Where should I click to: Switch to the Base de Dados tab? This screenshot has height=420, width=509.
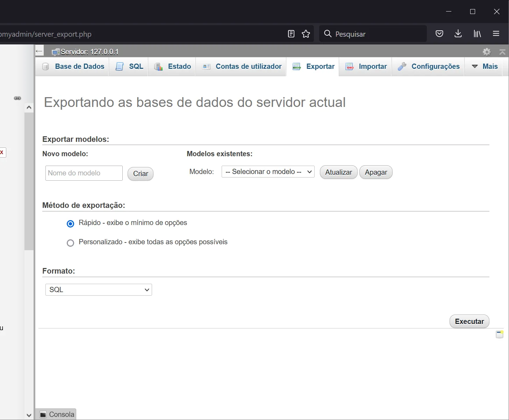(72, 66)
